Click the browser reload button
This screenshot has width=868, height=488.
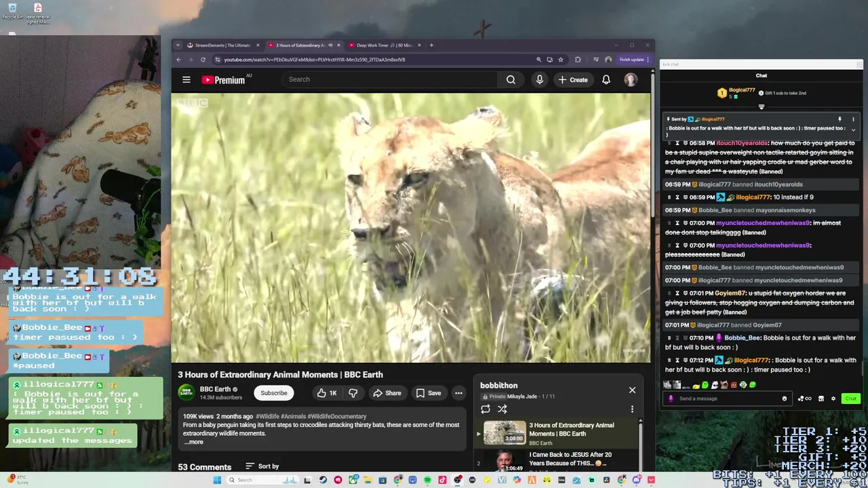click(x=203, y=60)
